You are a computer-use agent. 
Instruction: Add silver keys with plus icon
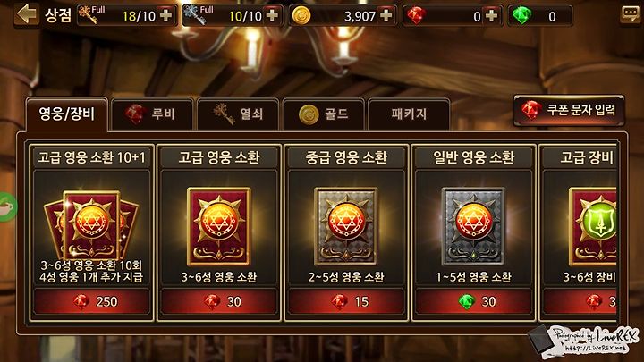tap(272, 15)
